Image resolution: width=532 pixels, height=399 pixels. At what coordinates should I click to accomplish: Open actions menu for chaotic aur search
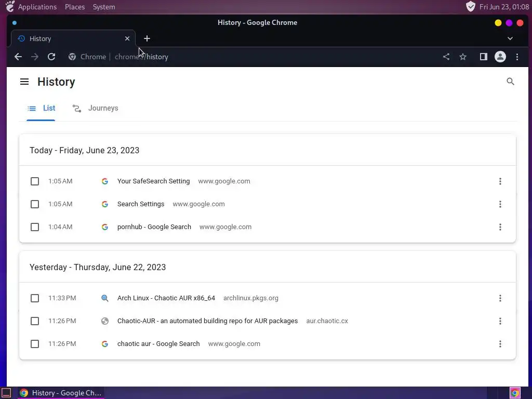click(x=500, y=344)
